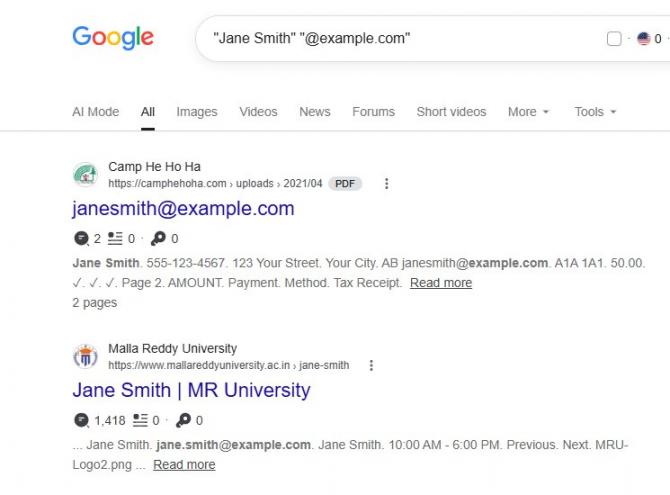Open the News tab
Screen dimensions: 670x495
(315, 112)
